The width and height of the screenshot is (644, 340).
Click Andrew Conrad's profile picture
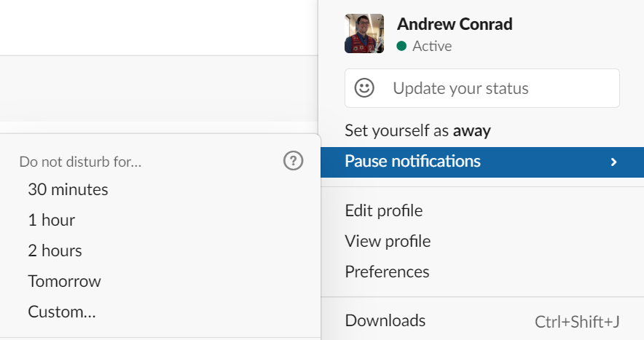tap(364, 33)
